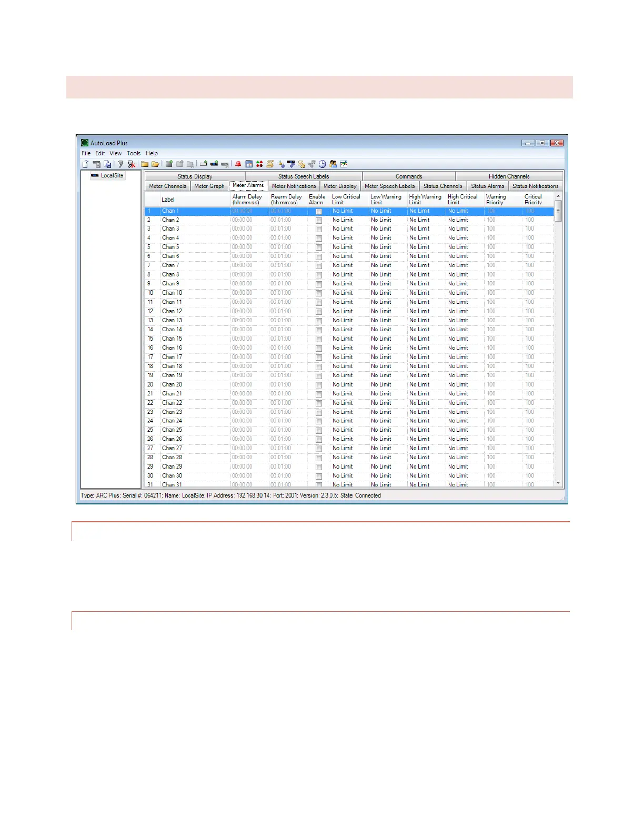The width and height of the screenshot is (644, 834).
Task: Click the dark monitor with gear icon
Action: tap(290, 164)
